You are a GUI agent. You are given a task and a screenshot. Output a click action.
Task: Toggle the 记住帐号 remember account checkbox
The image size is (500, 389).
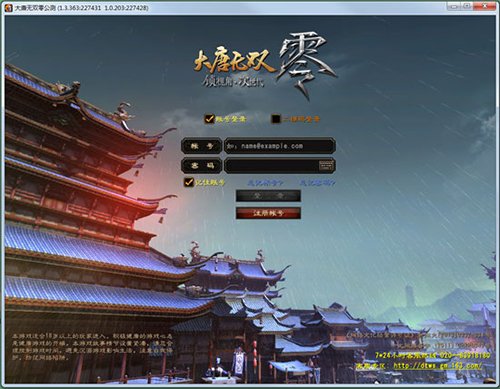(189, 182)
